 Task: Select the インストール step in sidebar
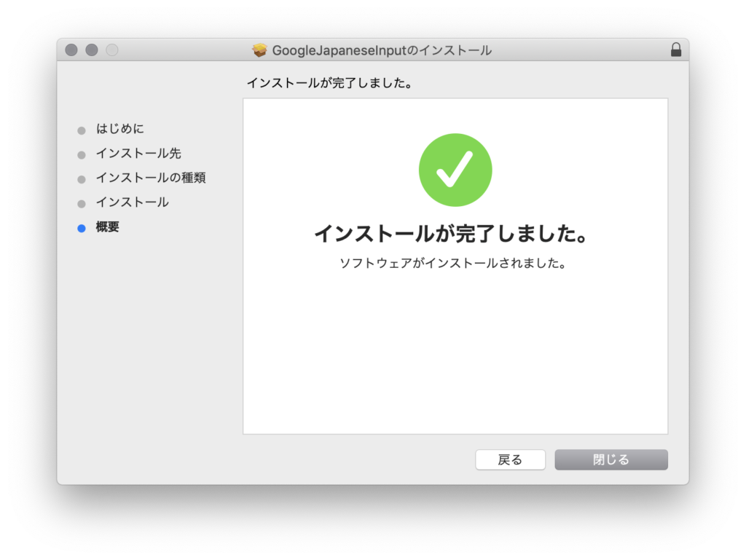coord(133,202)
